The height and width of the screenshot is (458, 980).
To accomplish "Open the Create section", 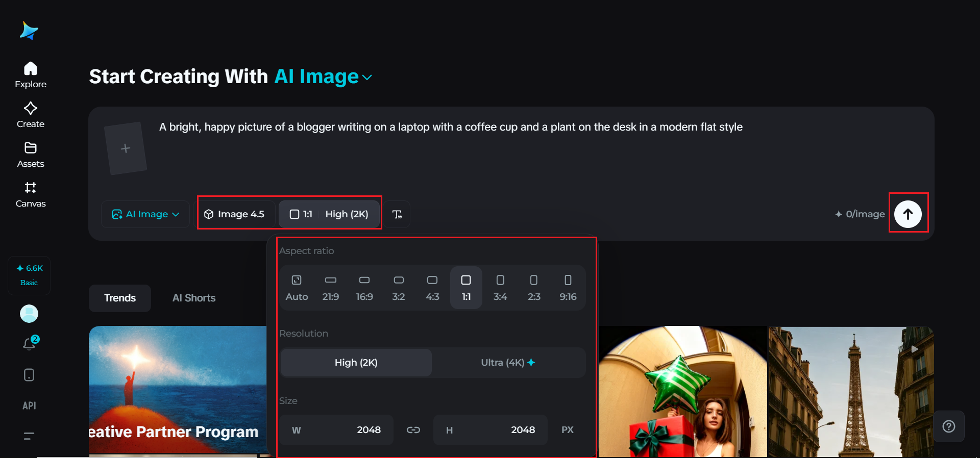I will [31, 115].
